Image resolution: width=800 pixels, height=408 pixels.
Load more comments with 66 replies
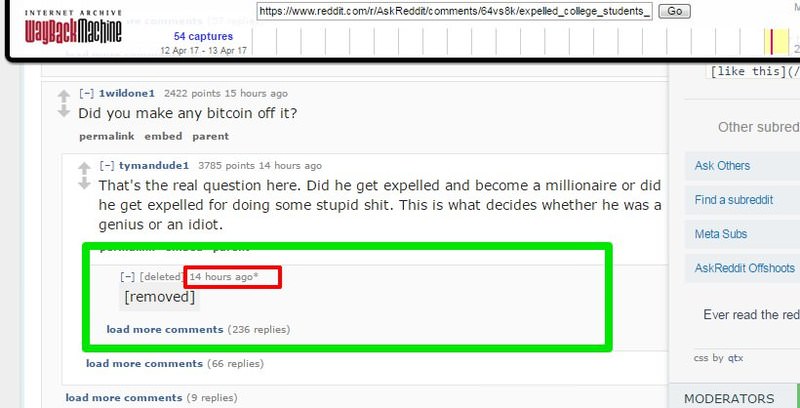144,364
